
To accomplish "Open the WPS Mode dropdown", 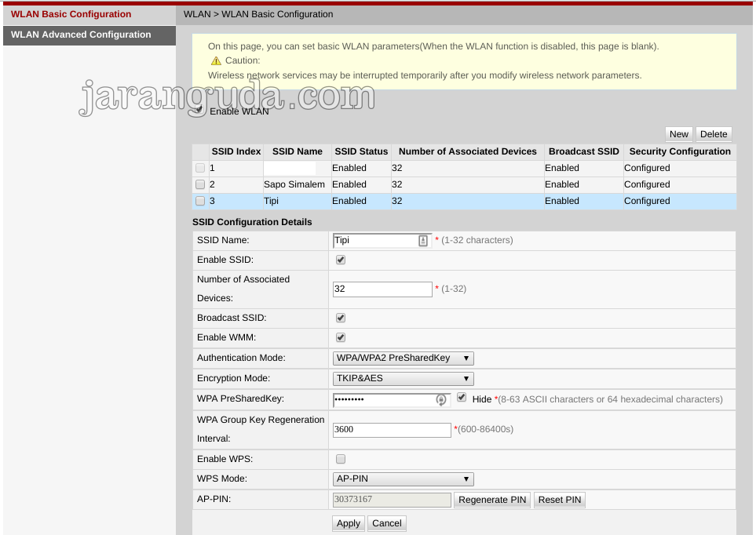I will 403,479.
